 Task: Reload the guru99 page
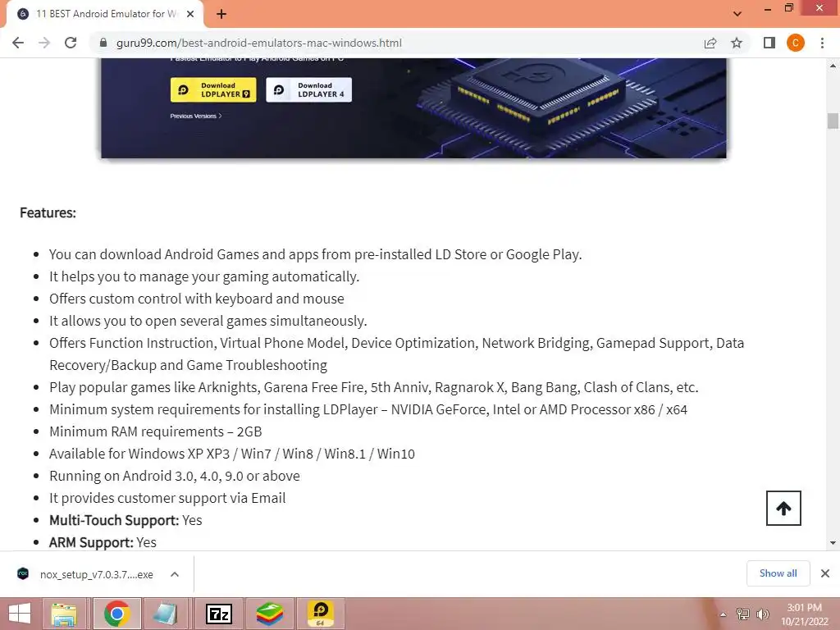(x=71, y=43)
